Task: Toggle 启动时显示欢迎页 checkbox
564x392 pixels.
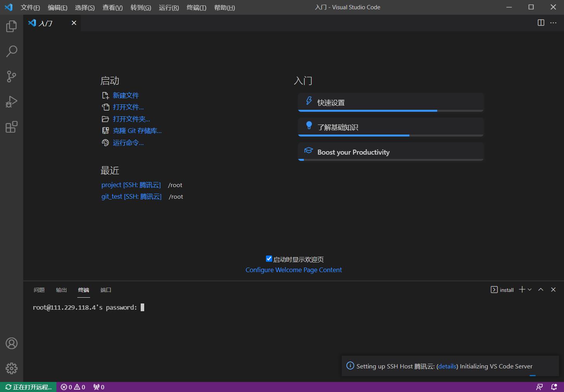Action: 269,259
